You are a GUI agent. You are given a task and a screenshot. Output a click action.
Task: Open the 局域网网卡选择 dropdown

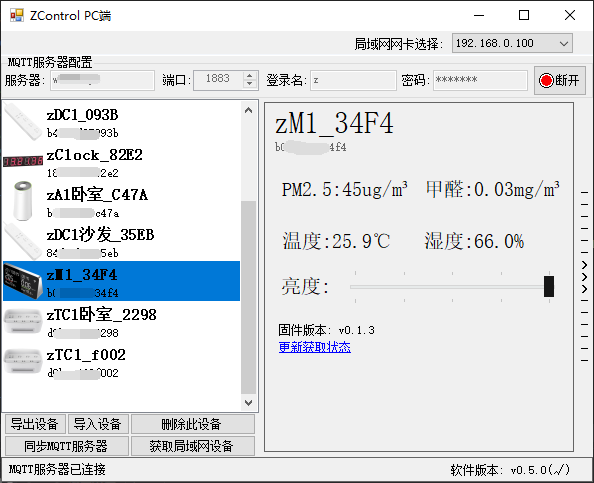click(512, 43)
